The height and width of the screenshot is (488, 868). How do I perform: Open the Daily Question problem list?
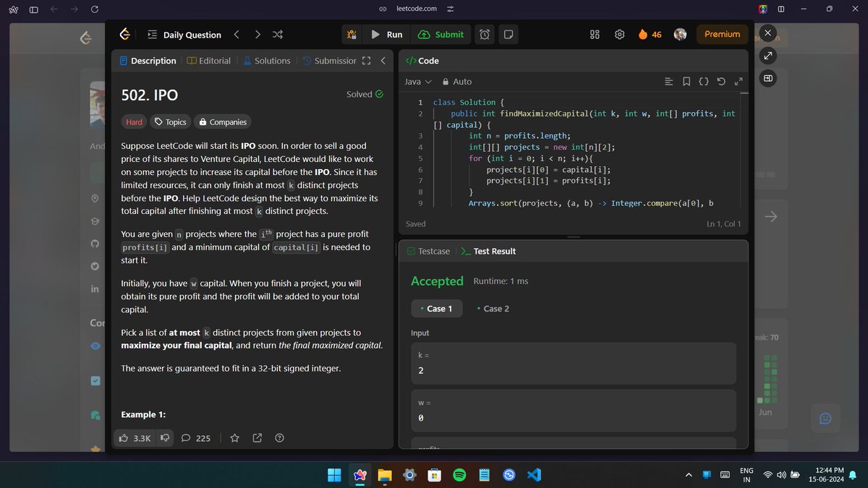click(x=184, y=34)
